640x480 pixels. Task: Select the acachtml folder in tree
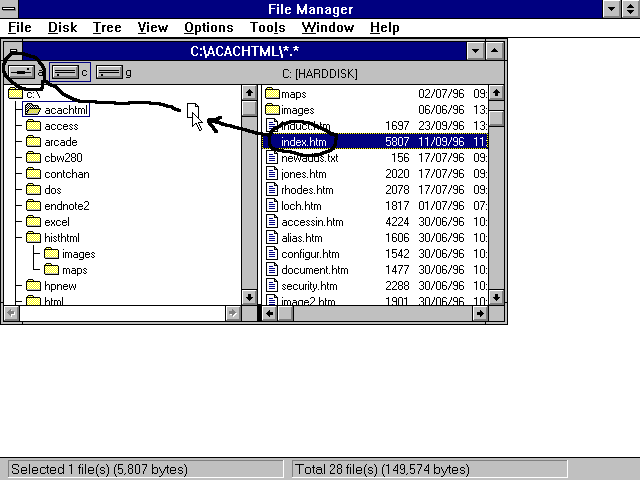(x=66, y=110)
